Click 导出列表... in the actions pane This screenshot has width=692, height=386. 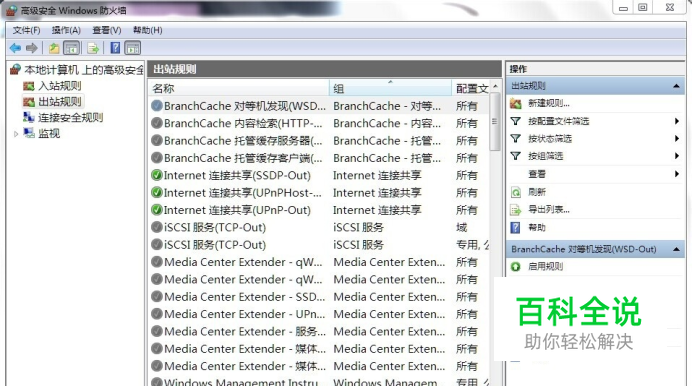[549, 210]
